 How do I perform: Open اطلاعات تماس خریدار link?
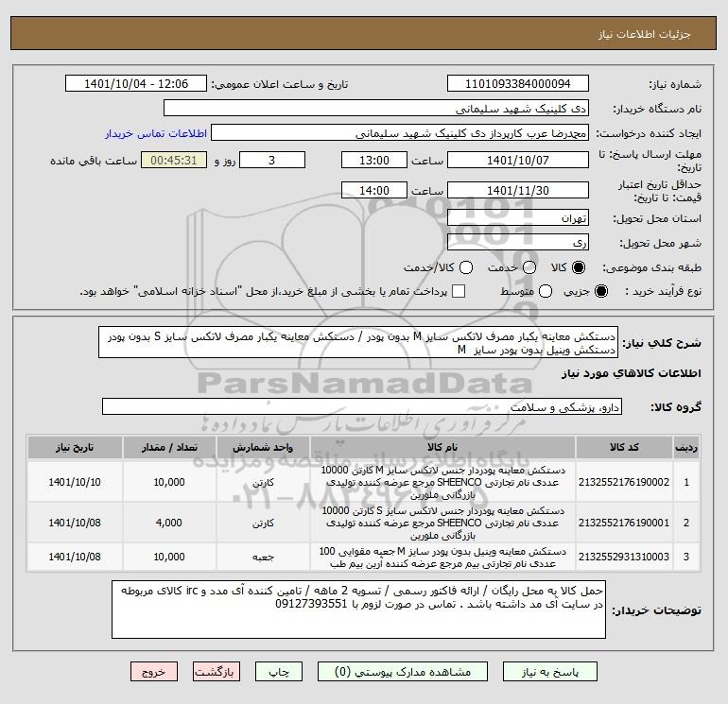pos(156,133)
